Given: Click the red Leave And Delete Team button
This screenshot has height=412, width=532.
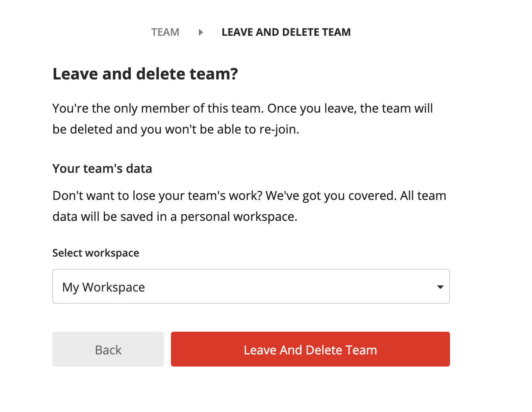Looking at the screenshot, I should click(x=310, y=349).
